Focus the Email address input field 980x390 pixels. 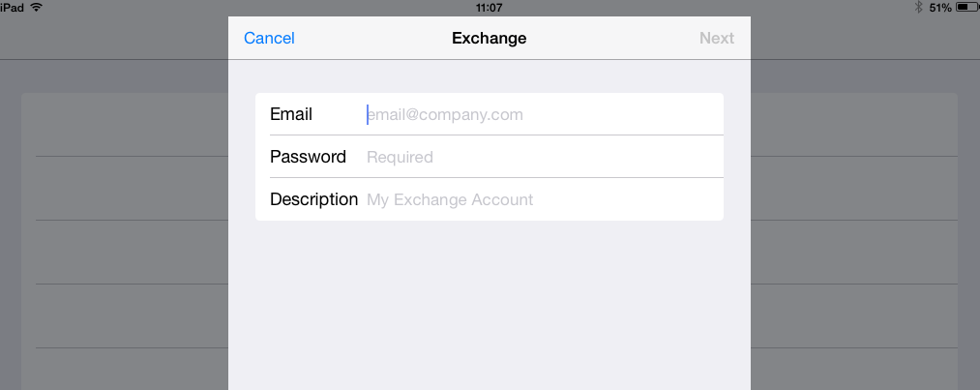coord(542,114)
